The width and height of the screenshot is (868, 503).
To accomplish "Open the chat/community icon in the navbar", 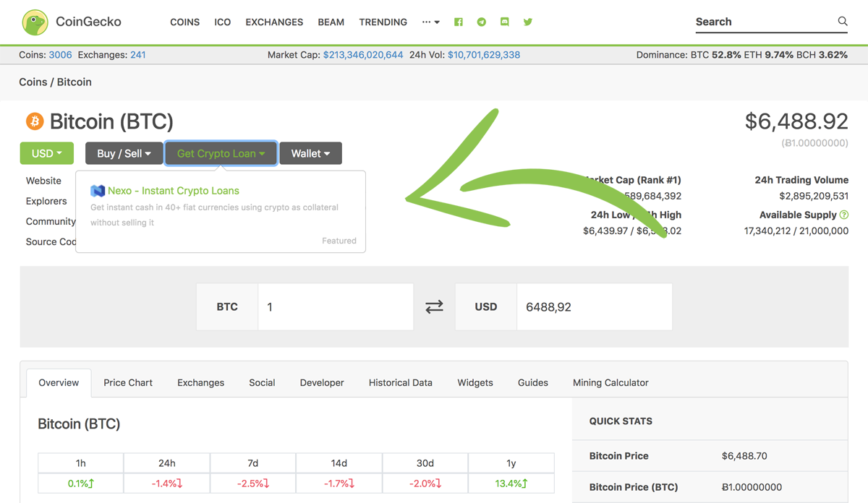I will 504,22.
